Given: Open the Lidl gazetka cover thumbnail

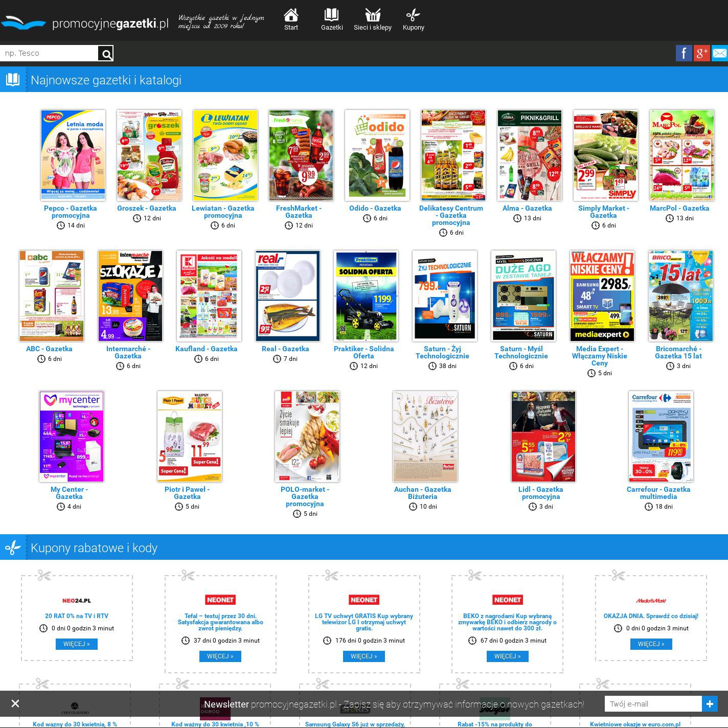Looking at the screenshot, I should coord(543,436).
